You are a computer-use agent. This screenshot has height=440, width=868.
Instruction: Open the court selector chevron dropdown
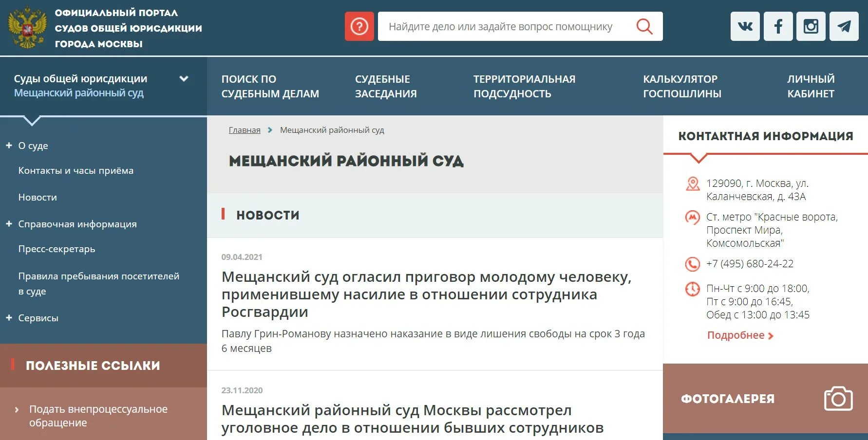point(183,78)
